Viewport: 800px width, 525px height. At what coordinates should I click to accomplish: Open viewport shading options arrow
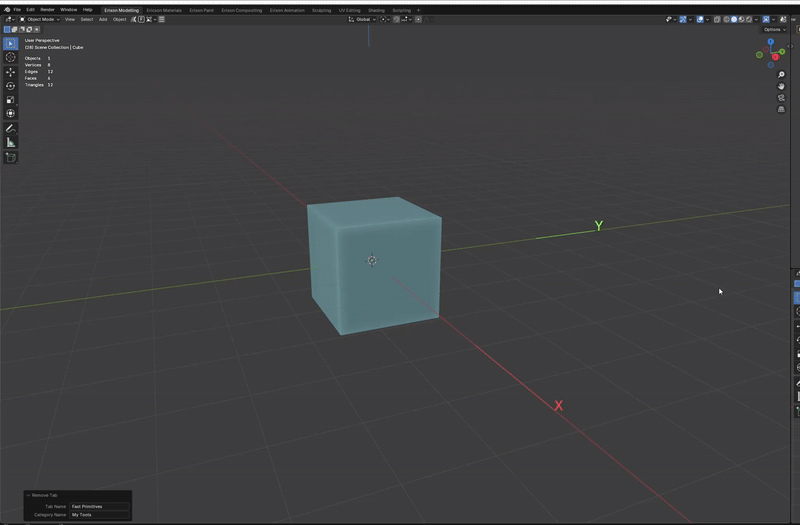pyautogui.click(x=756, y=19)
